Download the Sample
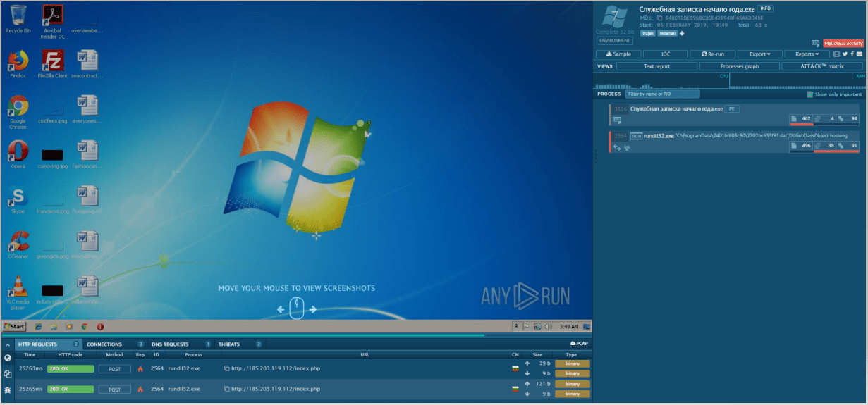The height and width of the screenshot is (405, 868). click(618, 54)
